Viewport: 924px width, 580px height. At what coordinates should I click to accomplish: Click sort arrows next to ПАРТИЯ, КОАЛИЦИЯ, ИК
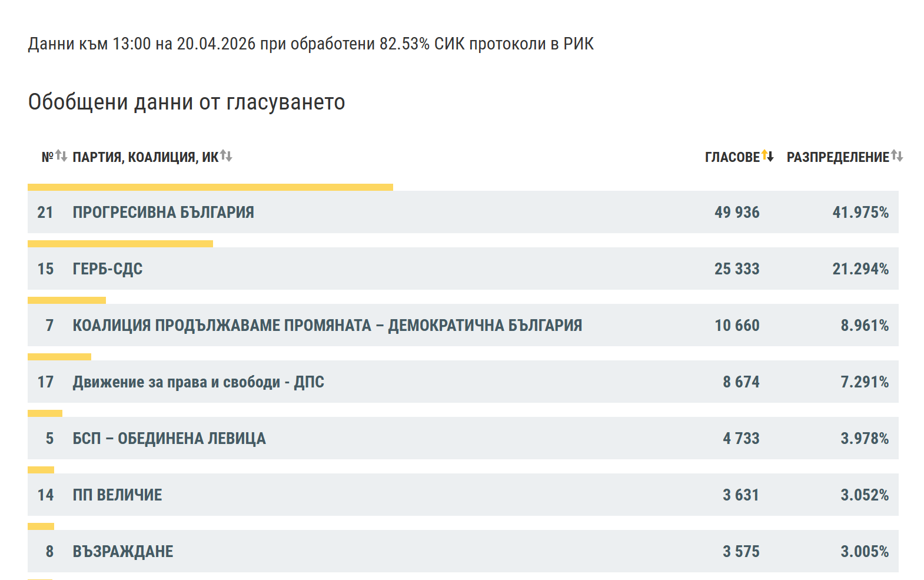pyautogui.click(x=226, y=156)
